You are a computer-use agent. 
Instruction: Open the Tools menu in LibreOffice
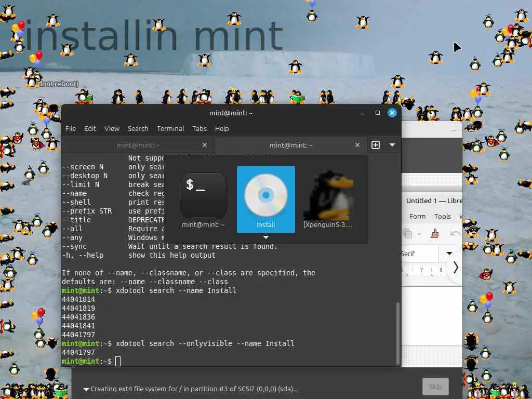[443, 217]
